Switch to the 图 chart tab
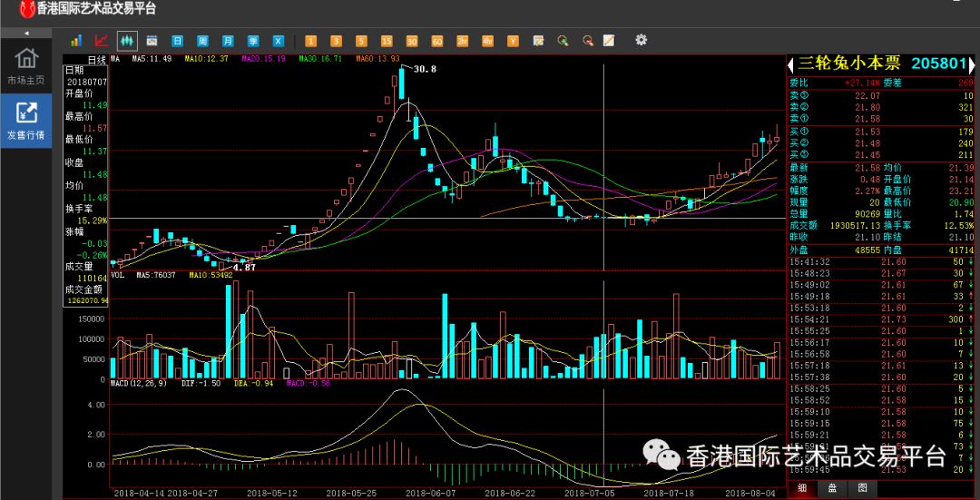 (x=862, y=488)
